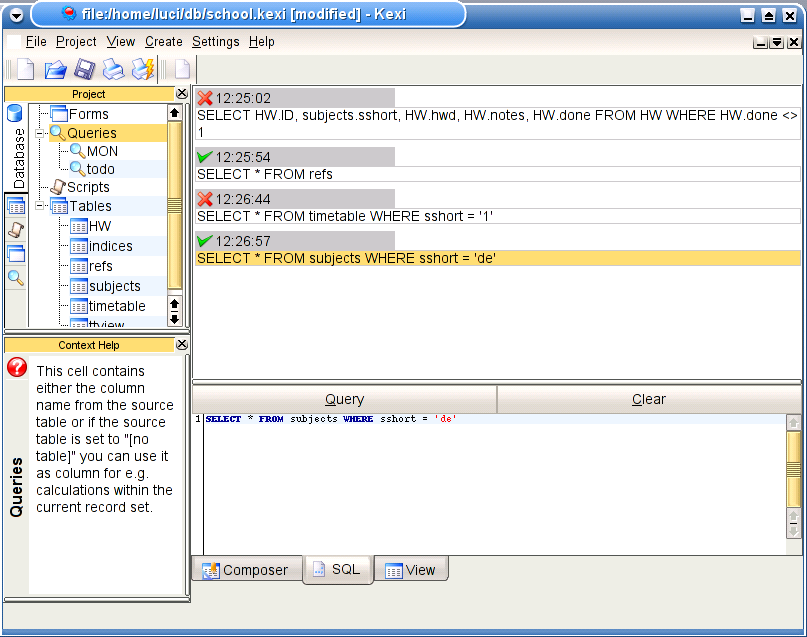Switch to the Composer tab
This screenshot has height=637, width=807.
[245, 570]
